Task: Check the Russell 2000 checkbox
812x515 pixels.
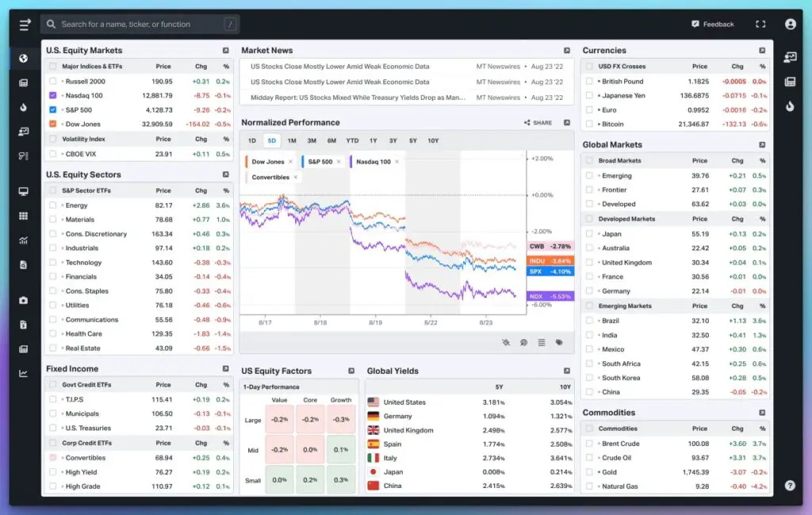Action: tap(52, 81)
